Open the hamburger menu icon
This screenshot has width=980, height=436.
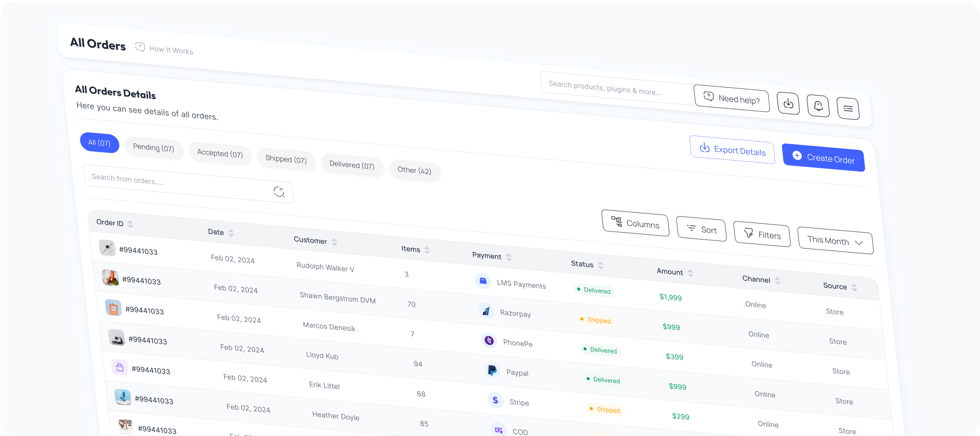click(848, 109)
